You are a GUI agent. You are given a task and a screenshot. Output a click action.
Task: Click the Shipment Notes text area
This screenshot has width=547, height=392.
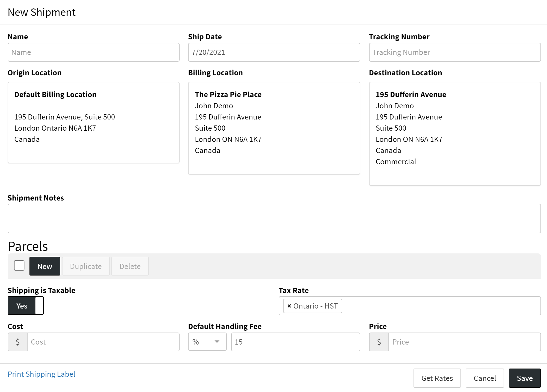tap(274, 219)
